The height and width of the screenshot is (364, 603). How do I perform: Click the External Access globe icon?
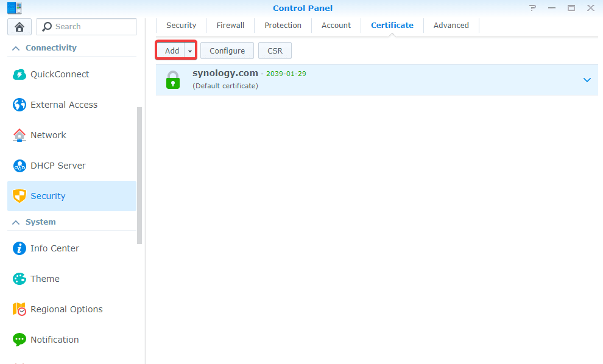point(19,105)
